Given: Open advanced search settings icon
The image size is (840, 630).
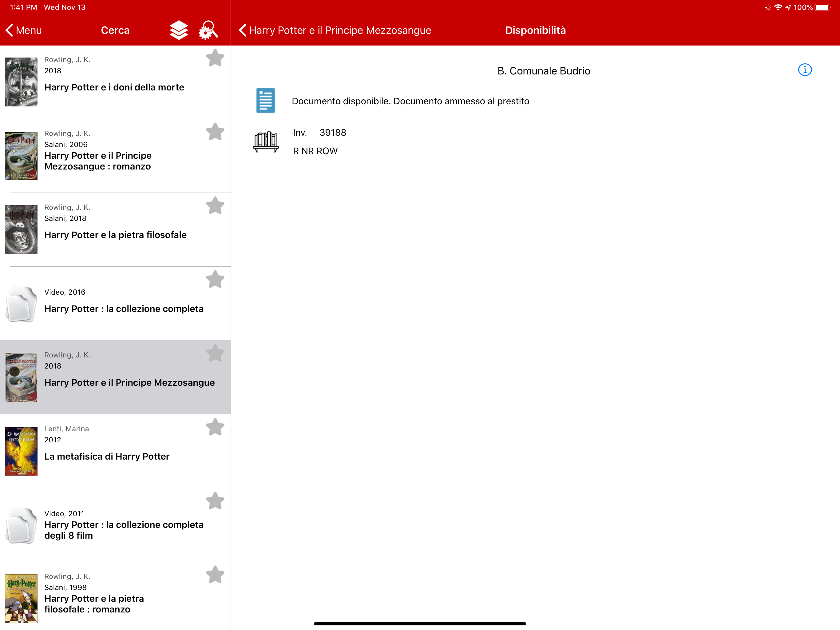Looking at the screenshot, I should tap(208, 30).
